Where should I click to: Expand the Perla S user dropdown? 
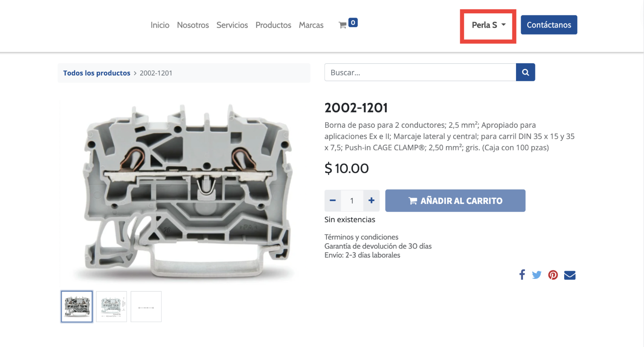click(489, 25)
